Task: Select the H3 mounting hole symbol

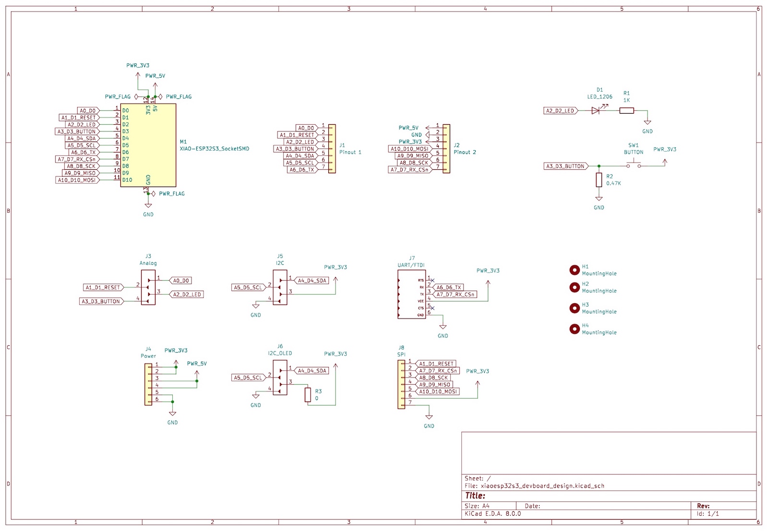Action: point(575,308)
